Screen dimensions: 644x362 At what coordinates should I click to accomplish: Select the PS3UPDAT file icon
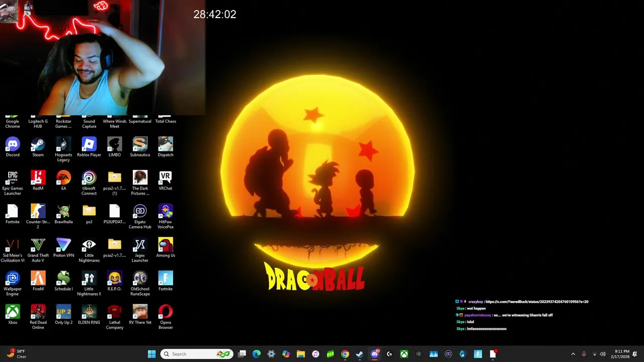[115, 214]
